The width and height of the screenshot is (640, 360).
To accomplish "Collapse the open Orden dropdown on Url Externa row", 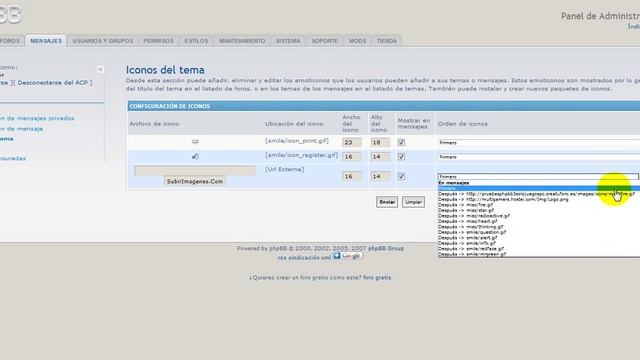I will coord(538,176).
